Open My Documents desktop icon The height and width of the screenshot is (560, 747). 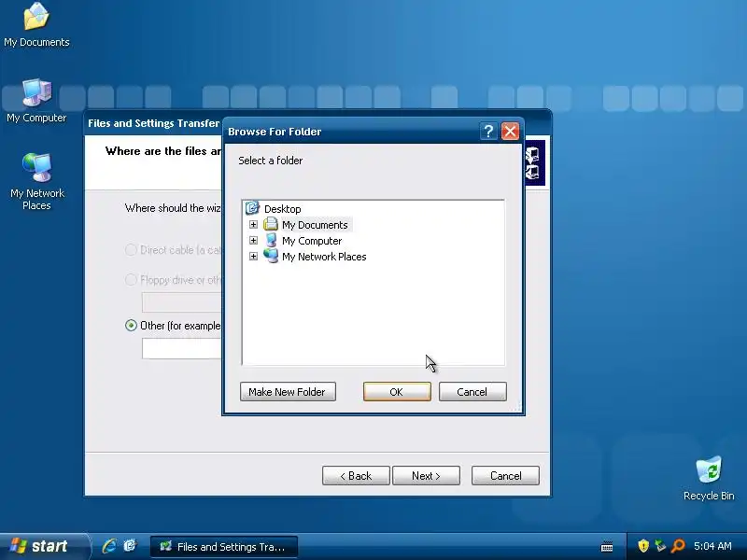(x=36, y=25)
